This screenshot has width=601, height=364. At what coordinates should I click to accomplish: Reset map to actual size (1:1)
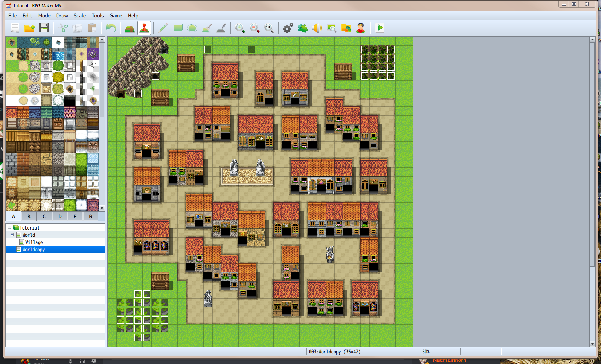[269, 28]
